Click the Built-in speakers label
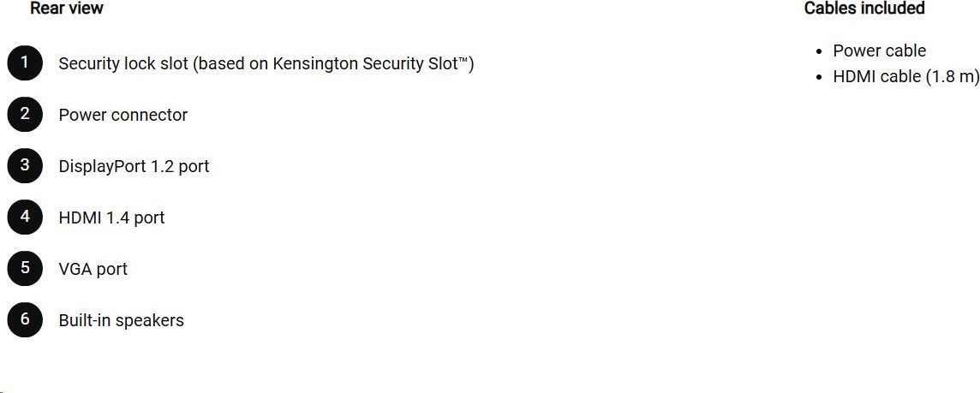The height and width of the screenshot is (393, 980). click(122, 320)
